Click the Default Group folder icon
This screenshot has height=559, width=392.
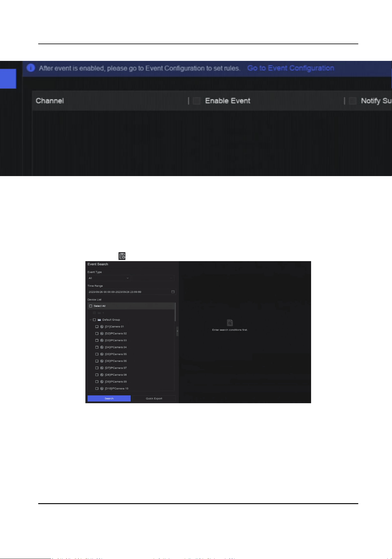99,320
